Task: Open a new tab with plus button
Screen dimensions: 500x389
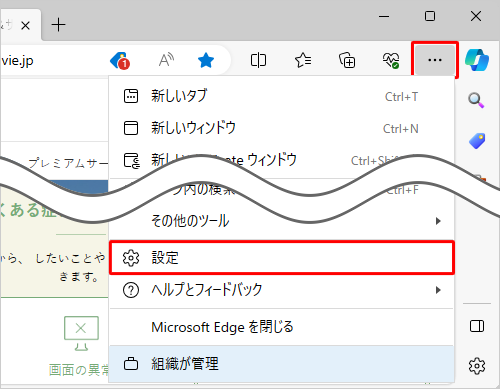Action: 58,25
